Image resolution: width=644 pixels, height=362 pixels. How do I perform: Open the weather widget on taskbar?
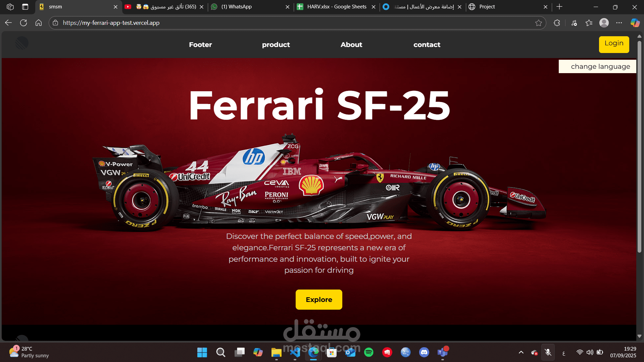(x=29, y=352)
